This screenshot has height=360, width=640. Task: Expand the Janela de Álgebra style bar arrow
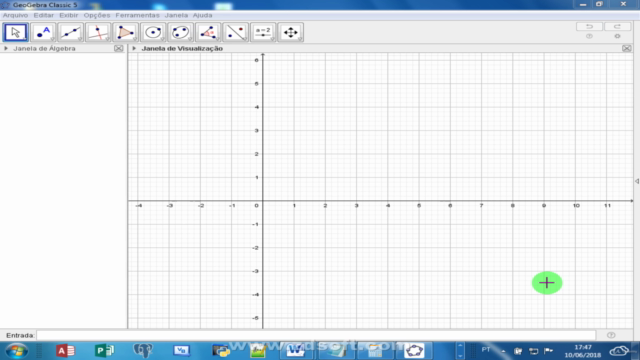[6, 48]
